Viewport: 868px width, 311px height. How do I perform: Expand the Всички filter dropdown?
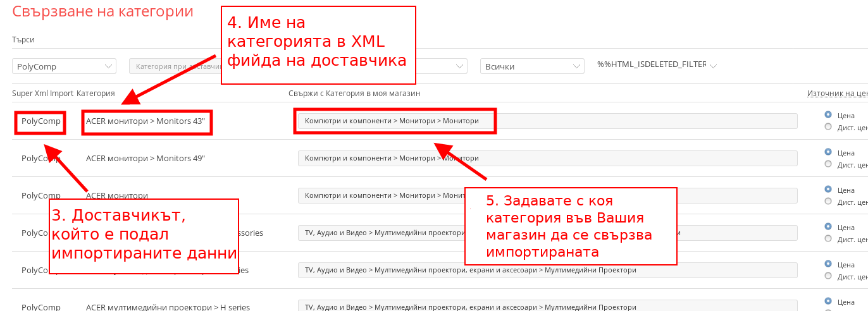pos(531,66)
